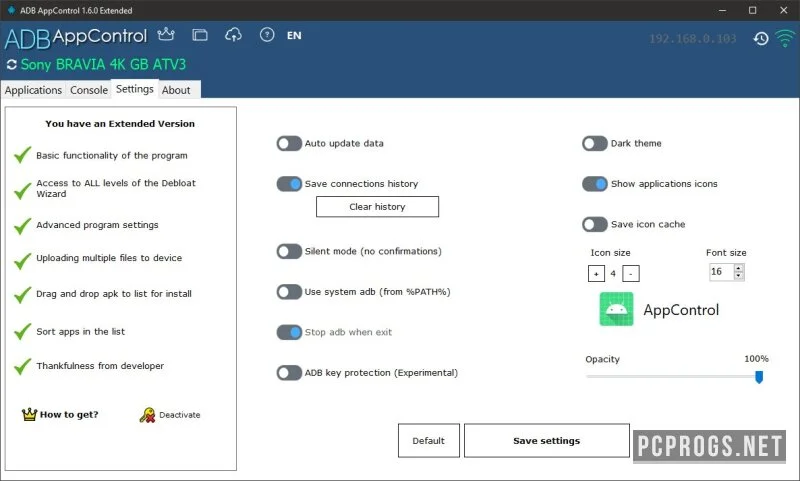
Task: Toggle Use system adb option
Action: [x=289, y=292]
